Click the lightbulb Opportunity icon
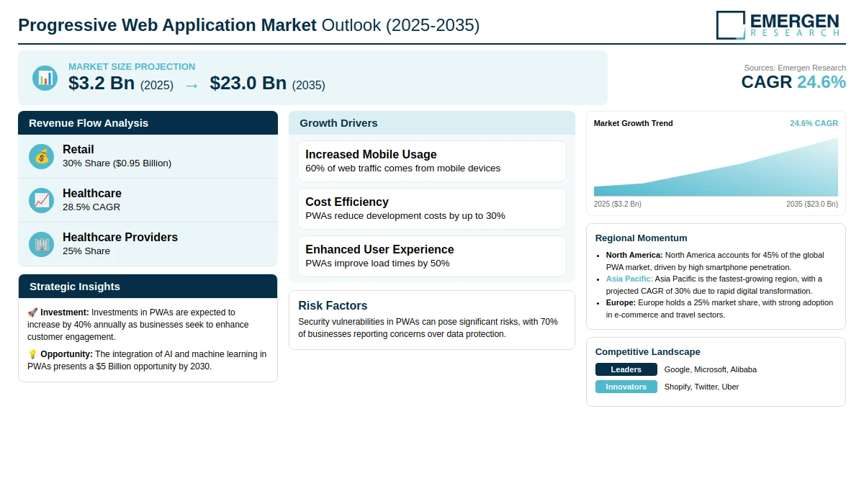The height and width of the screenshot is (504, 864). pos(32,354)
